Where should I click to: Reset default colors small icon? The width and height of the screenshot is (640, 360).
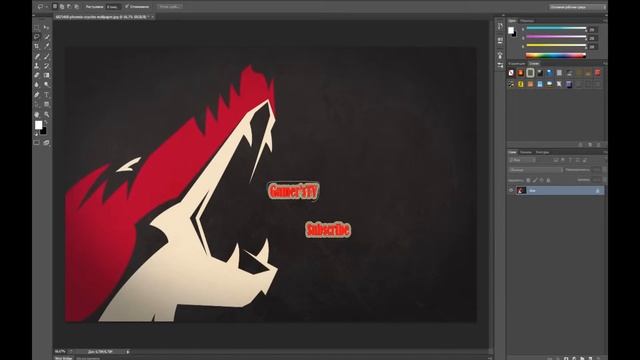click(36, 133)
